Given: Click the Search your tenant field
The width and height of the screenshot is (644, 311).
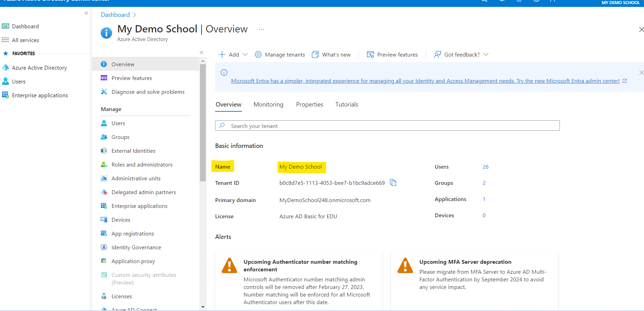Looking at the screenshot, I should (x=387, y=126).
